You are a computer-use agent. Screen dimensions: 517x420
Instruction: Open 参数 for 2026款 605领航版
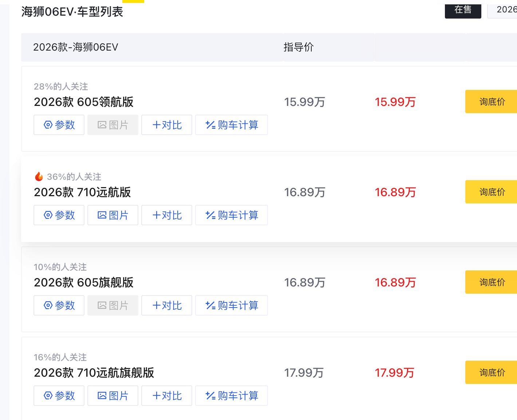click(59, 125)
